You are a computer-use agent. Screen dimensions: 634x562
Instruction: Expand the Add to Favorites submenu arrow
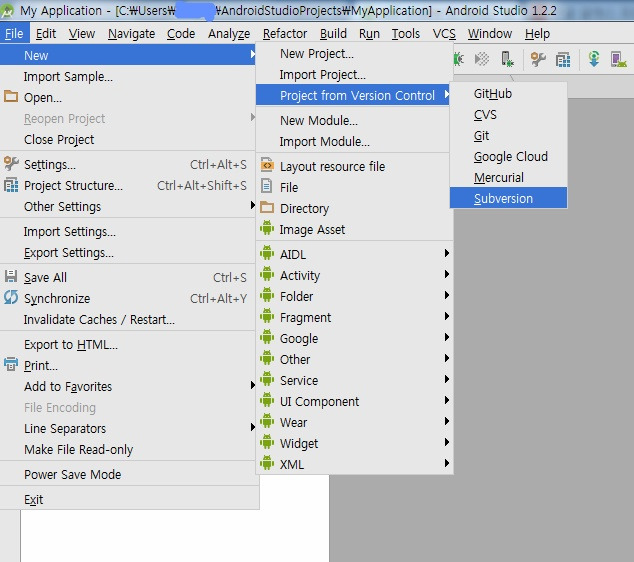[x=252, y=385]
